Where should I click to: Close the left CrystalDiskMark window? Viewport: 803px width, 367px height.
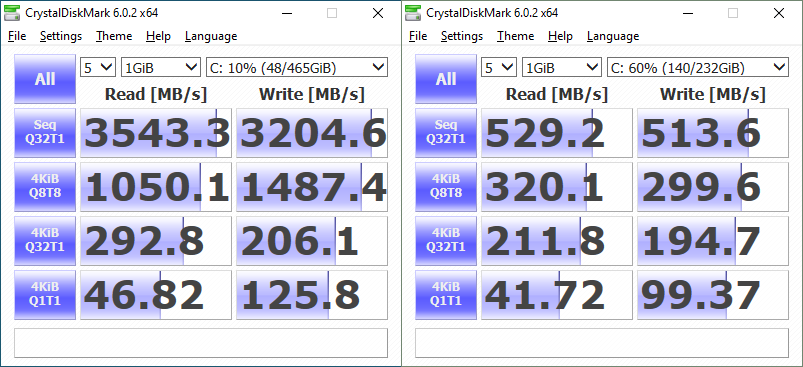click(x=378, y=13)
